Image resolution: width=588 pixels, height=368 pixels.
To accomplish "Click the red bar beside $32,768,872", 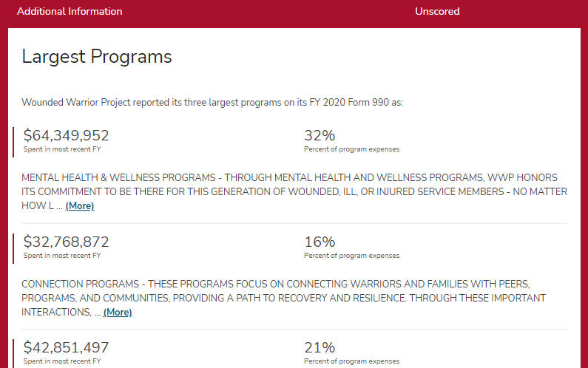I will (x=13, y=248).
